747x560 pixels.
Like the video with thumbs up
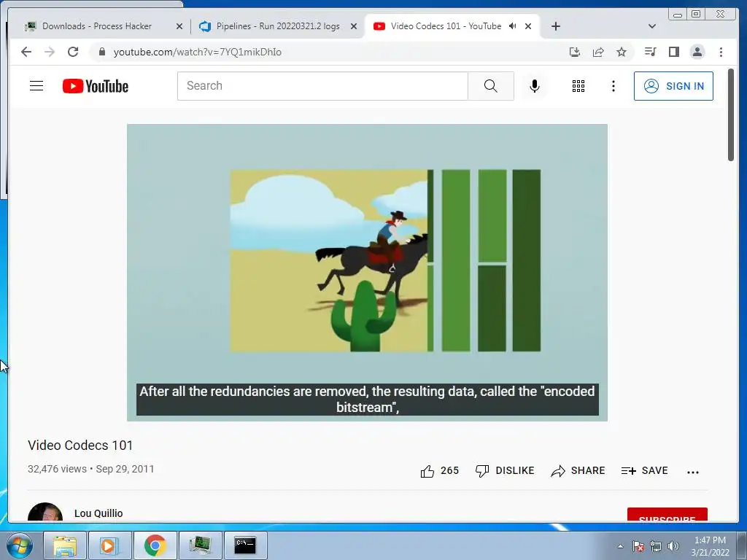pyautogui.click(x=427, y=471)
